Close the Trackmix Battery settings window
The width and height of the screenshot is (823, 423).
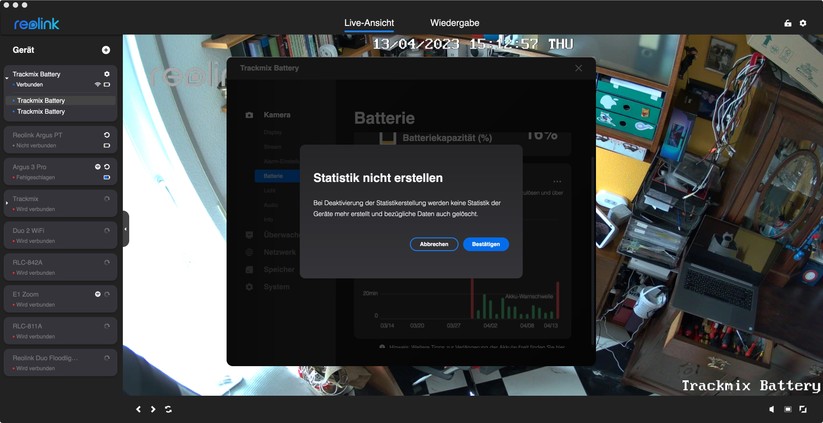coord(578,68)
